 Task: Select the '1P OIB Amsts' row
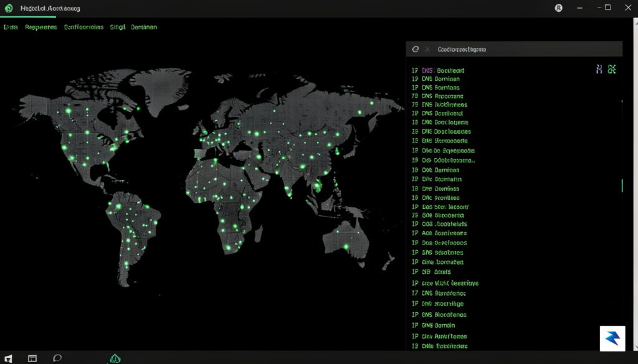431,272
